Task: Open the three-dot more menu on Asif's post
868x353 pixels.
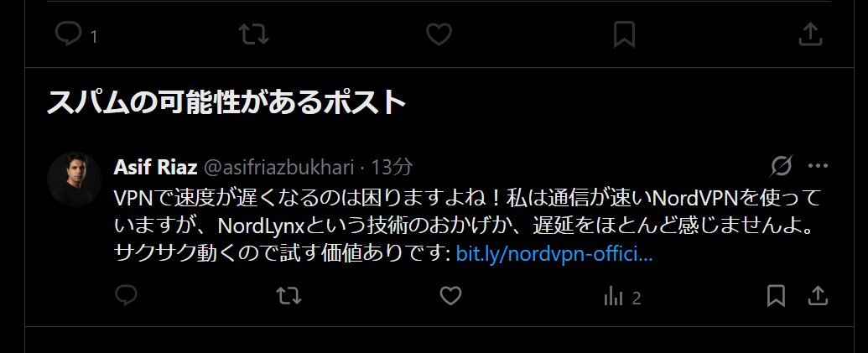Action: coord(818,165)
